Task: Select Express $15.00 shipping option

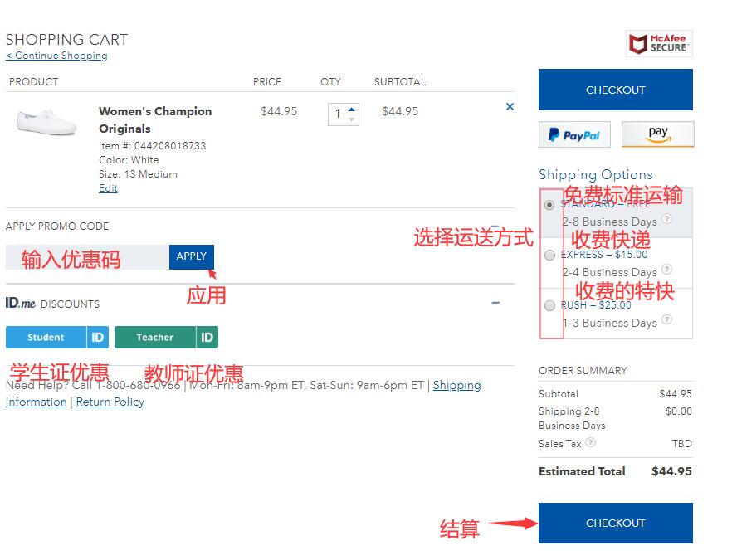Action: point(549,256)
